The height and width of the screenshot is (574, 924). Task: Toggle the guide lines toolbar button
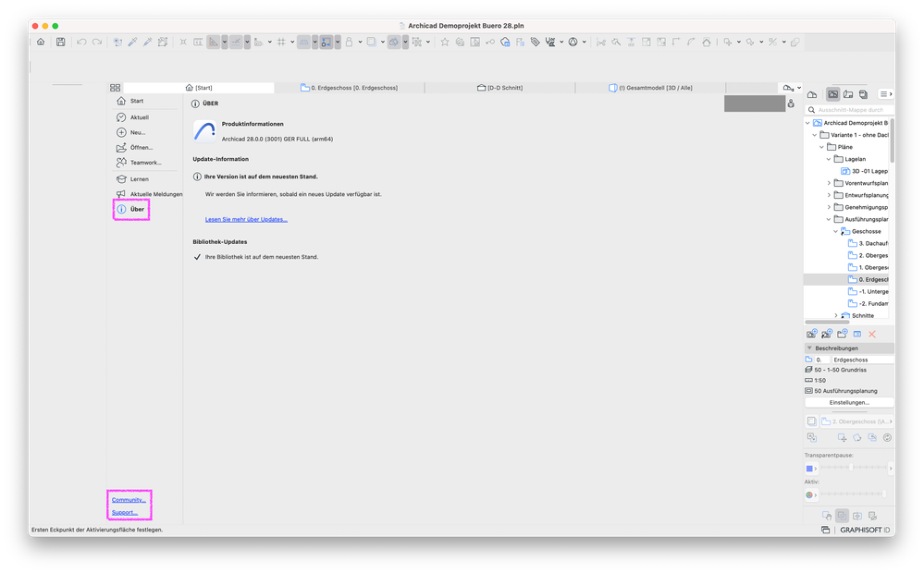[x=214, y=42]
